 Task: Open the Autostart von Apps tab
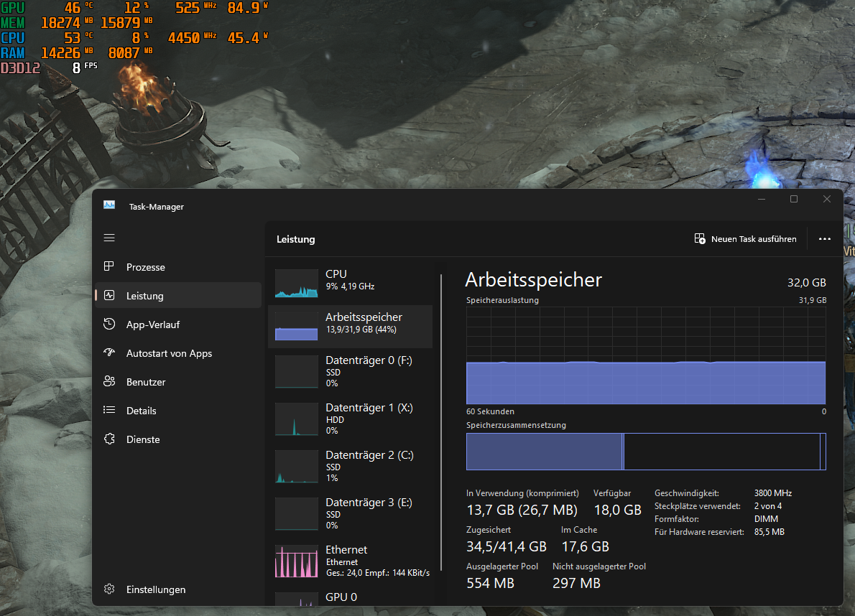pos(177,353)
